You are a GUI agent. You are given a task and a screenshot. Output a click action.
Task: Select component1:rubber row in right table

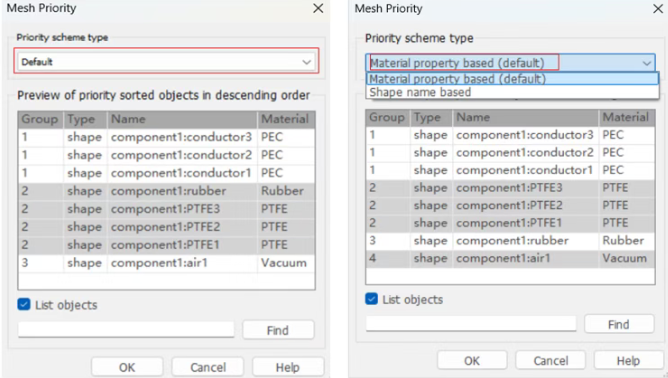pyautogui.click(x=510, y=241)
